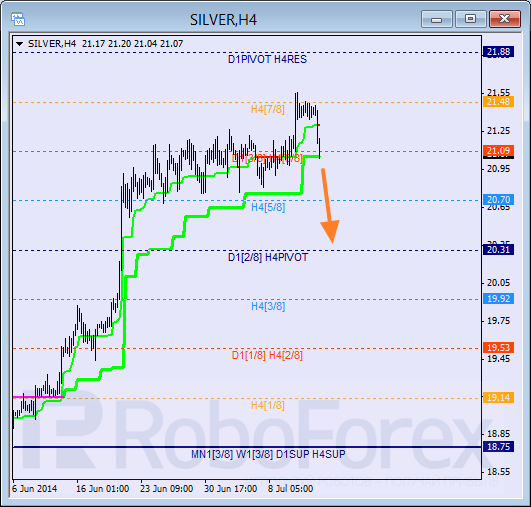Click the red 21.09 price label
The height and width of the screenshot is (507, 531).
498,150
